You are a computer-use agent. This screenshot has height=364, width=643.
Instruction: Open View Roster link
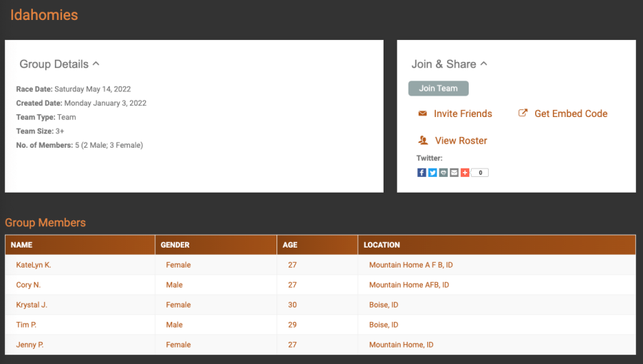click(x=461, y=141)
